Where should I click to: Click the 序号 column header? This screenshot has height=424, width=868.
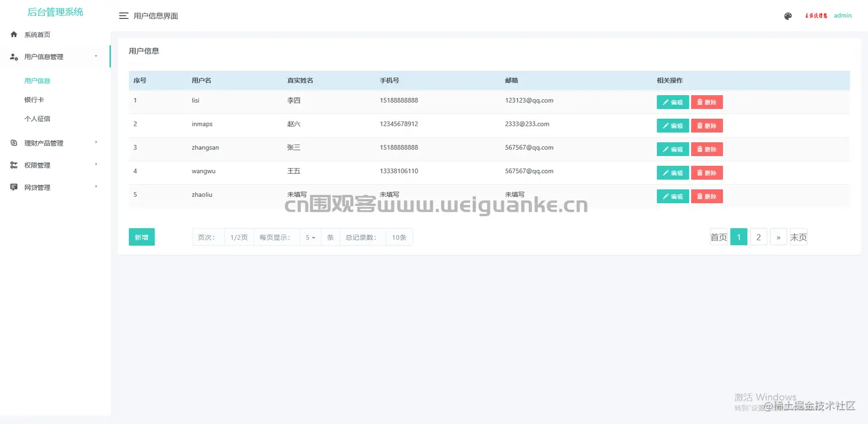tap(140, 80)
